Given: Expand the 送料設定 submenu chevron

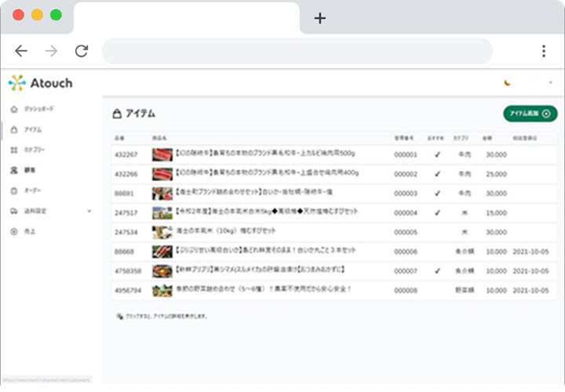Looking at the screenshot, I should [89, 211].
